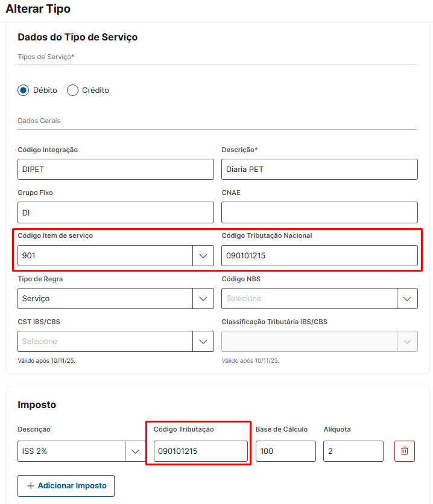Image resolution: width=433 pixels, height=504 pixels.
Task: Click the Código Integração field with DIPET
Action: tap(116, 170)
